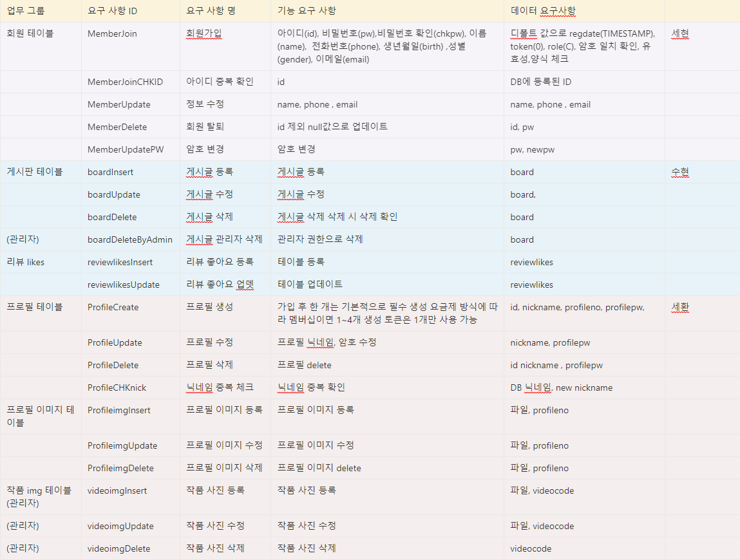Click the '닉네임 중복 체크' cell
Screen dimensions: 740x560
click(x=225, y=387)
